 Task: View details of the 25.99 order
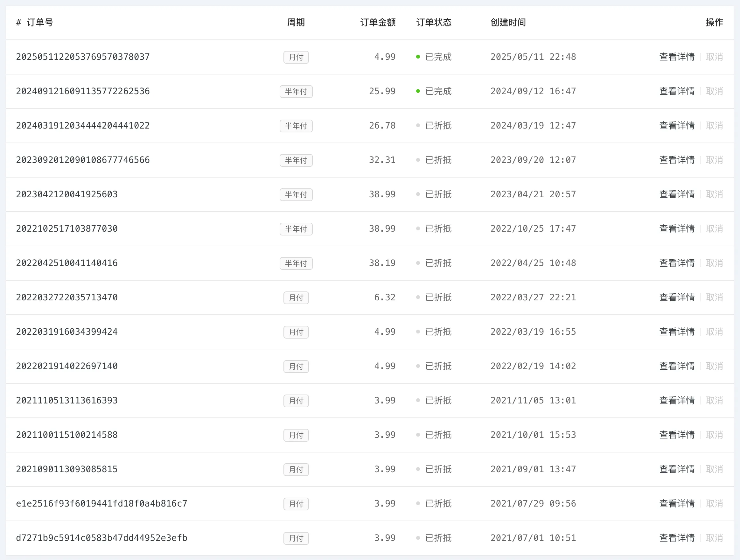point(676,91)
